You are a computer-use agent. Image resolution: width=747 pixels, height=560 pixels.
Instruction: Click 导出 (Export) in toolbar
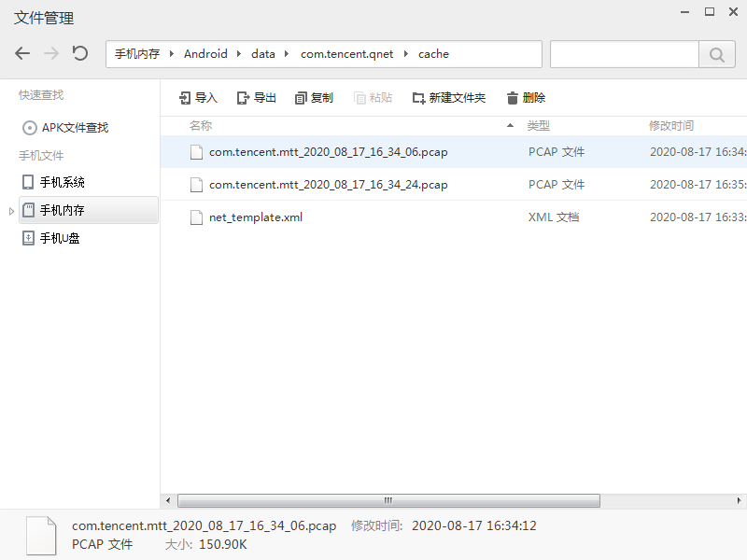[257, 98]
